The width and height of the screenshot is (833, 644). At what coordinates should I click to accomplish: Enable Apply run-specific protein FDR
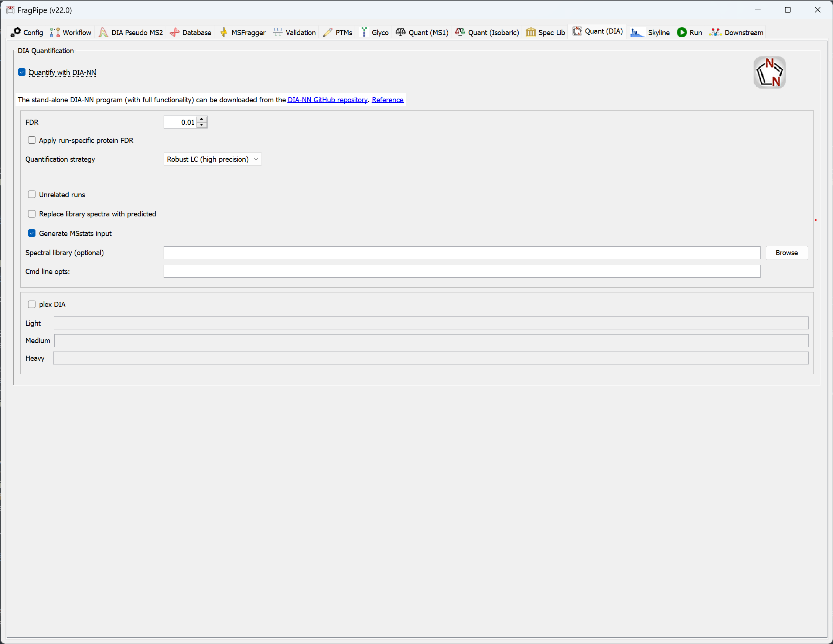(x=32, y=140)
